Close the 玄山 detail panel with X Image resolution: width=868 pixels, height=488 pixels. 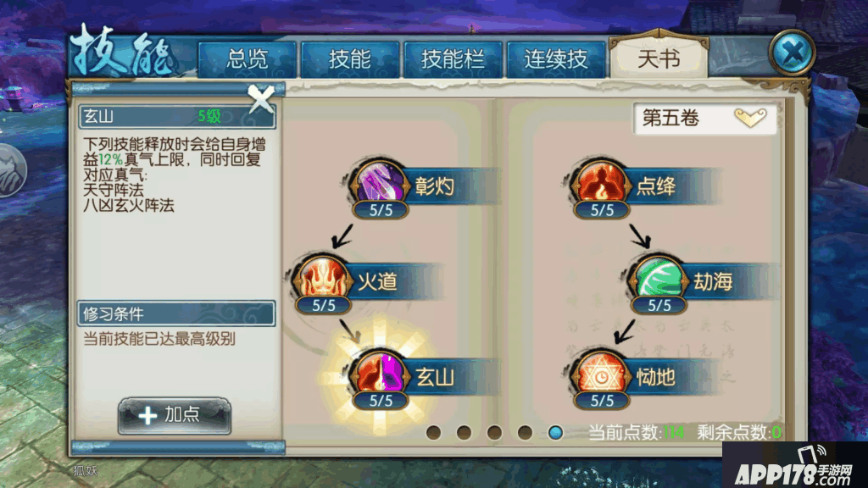coord(261,98)
